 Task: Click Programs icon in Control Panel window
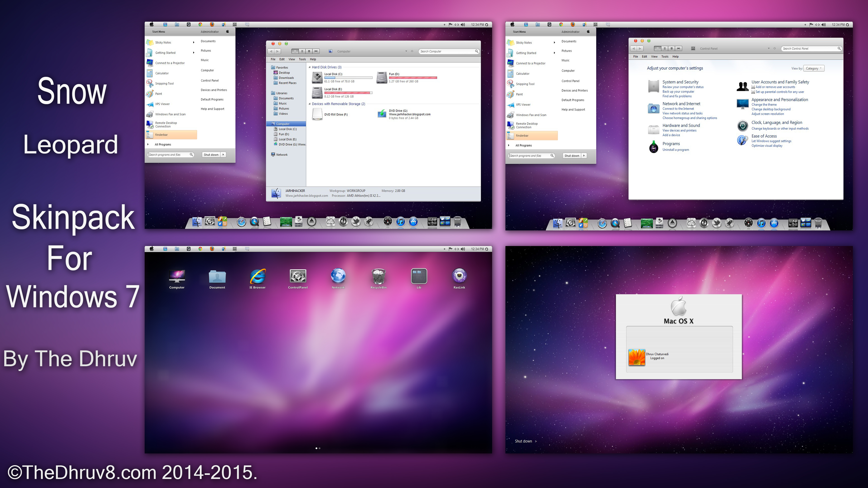click(654, 147)
